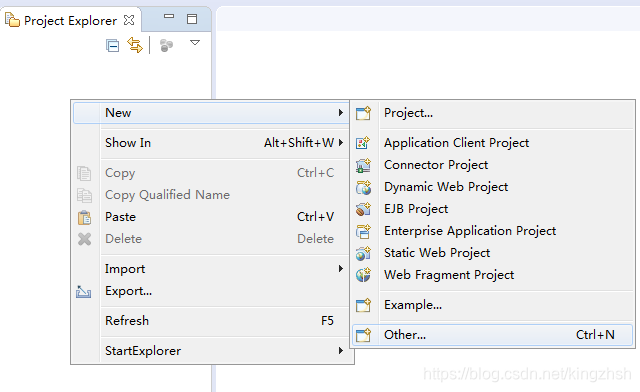The image size is (640, 392).
Task: Open the Show In submenu
Action: tap(211, 143)
